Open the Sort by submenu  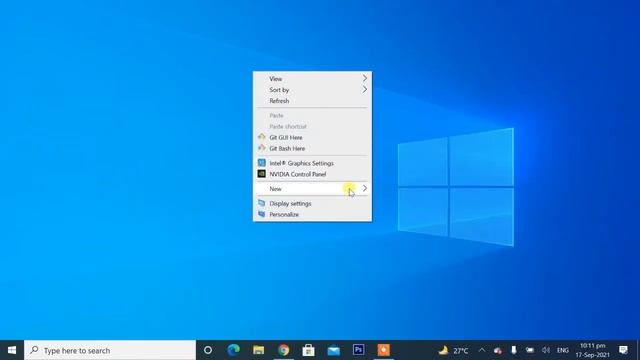tap(312, 90)
